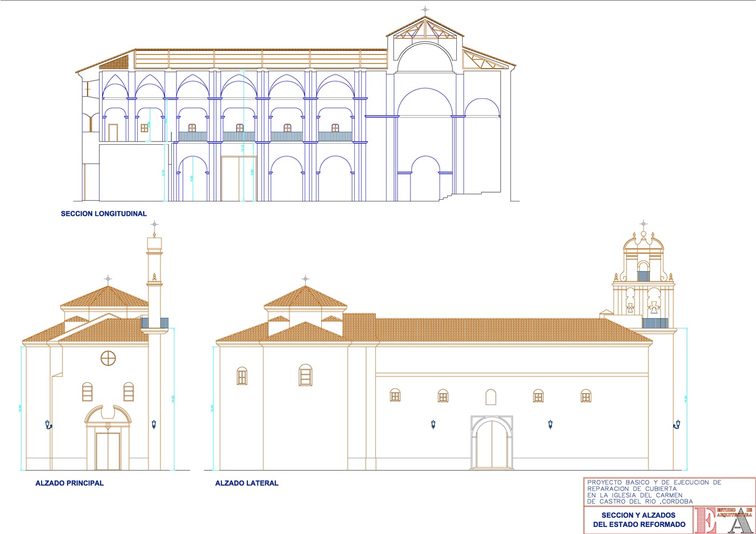Select the text PROYECTO BASICO Y DE EJECUCION DE
Image resolution: width=756 pixels, height=534 pixels.
click(654, 482)
